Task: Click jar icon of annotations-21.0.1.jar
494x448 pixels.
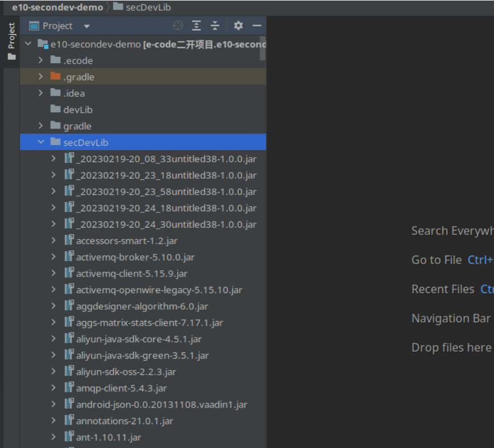Action: pyautogui.click(x=69, y=420)
